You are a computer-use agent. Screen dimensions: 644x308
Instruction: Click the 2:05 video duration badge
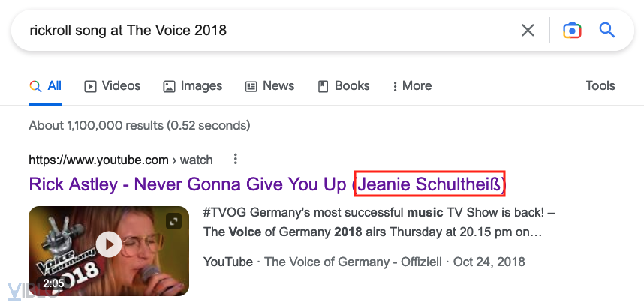tap(53, 284)
